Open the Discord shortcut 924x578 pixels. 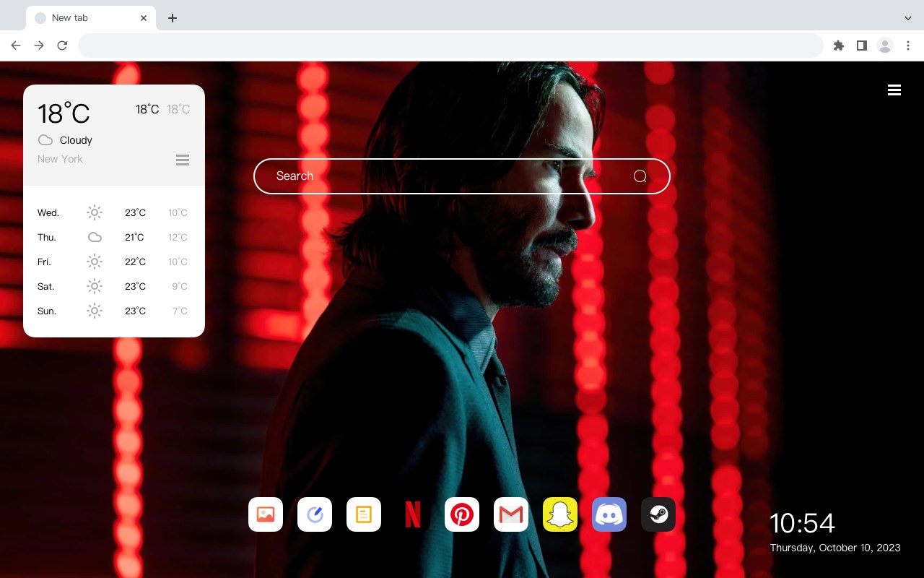[x=609, y=514]
